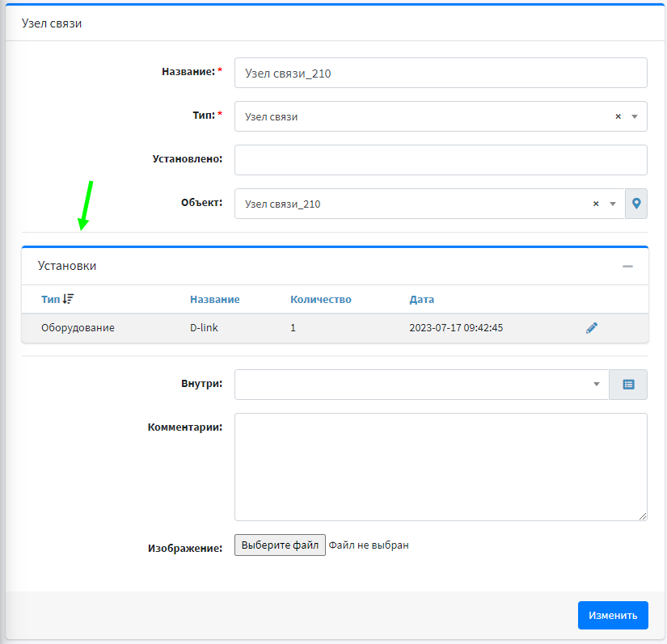The width and height of the screenshot is (667, 644).
Task: Open the list icon next to Внутри
Action: point(628,385)
